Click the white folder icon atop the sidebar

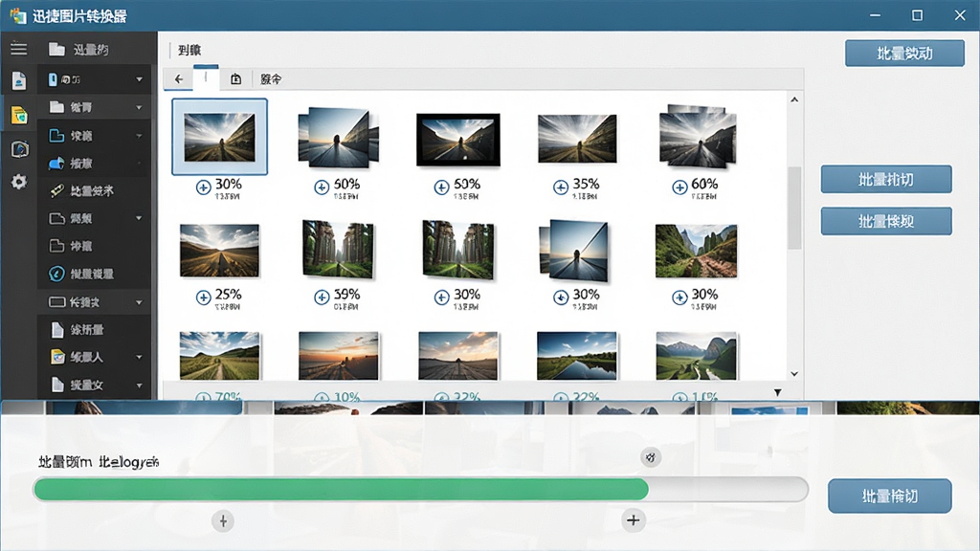(x=56, y=50)
